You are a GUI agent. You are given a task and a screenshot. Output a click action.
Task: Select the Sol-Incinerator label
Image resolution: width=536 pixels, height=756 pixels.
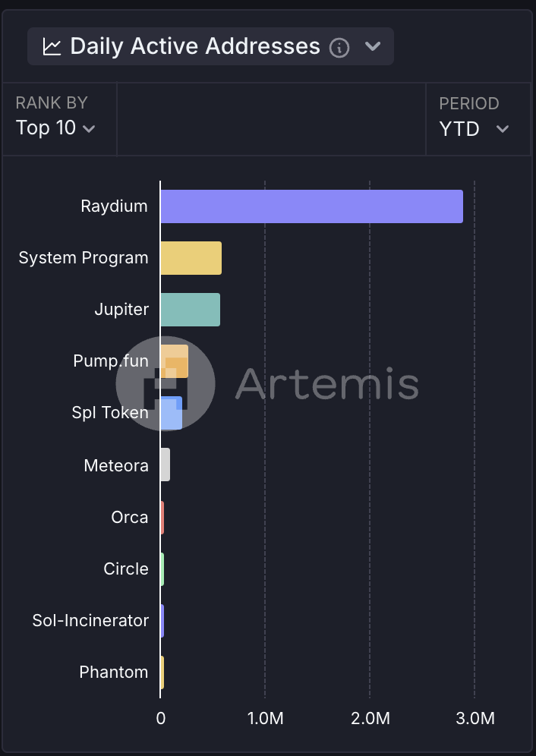(90, 620)
